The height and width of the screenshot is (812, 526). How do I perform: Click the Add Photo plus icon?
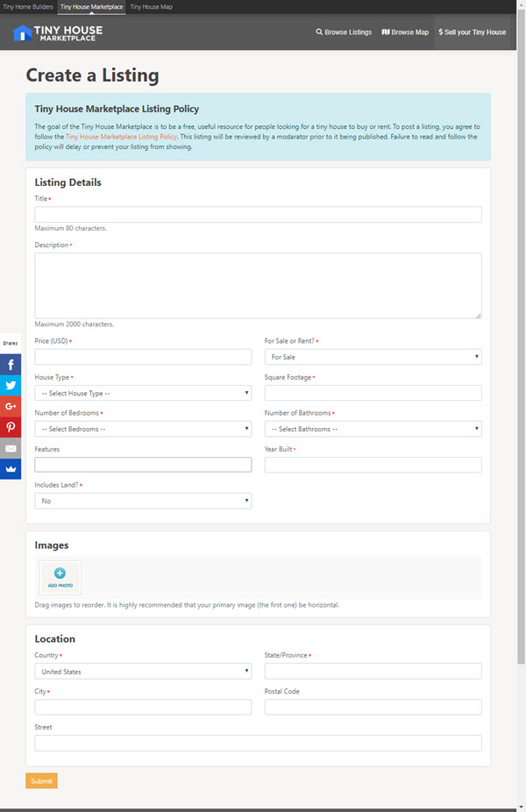pos(60,573)
